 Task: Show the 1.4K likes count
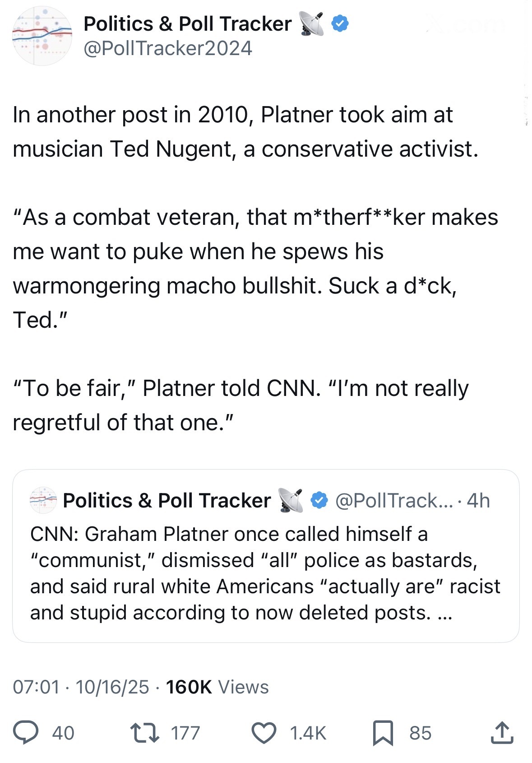tap(308, 733)
